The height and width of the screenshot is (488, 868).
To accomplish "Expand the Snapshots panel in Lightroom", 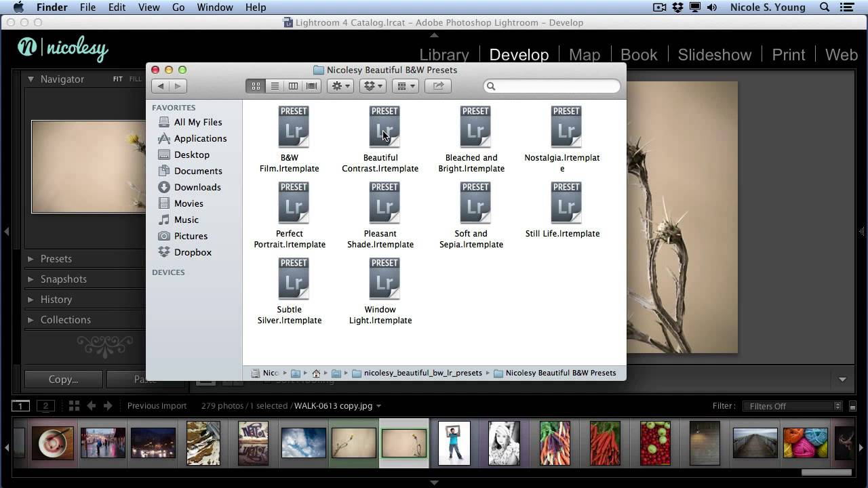I will pyautogui.click(x=31, y=279).
